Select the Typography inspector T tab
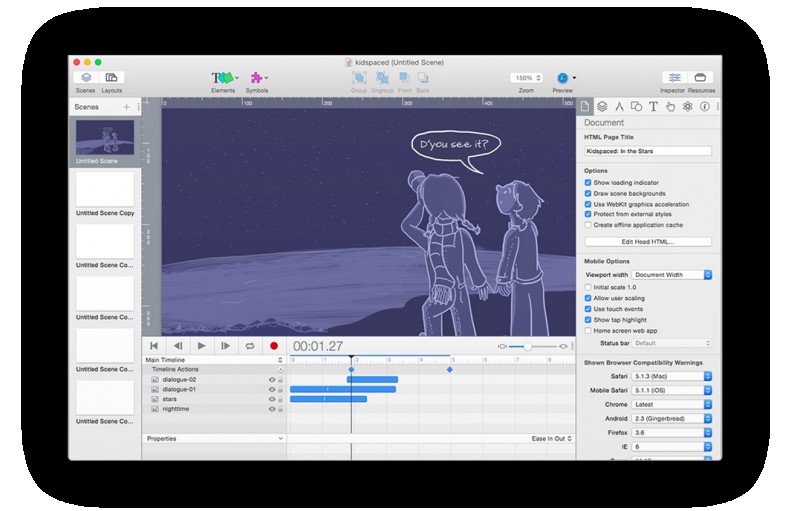The image size is (800, 511). click(653, 107)
